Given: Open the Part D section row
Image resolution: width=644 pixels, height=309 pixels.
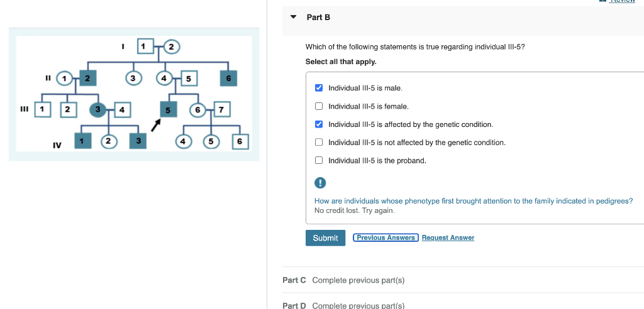Looking at the screenshot, I should 358,305.
